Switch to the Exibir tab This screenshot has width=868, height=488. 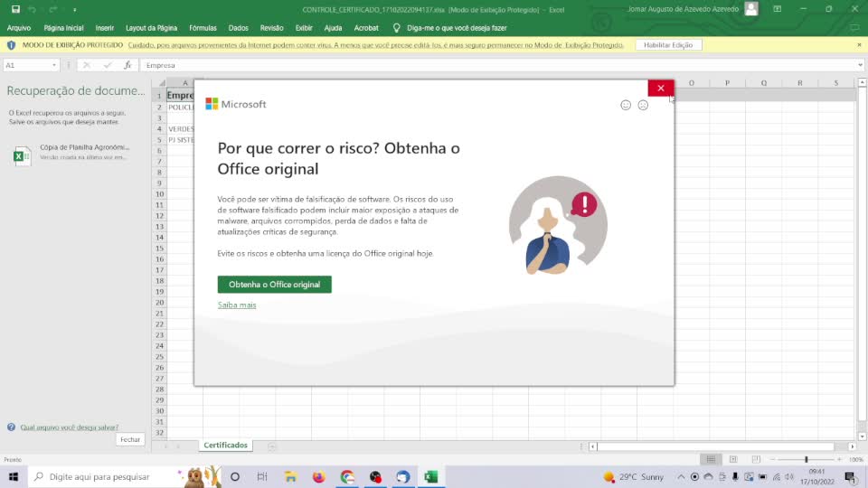click(x=304, y=28)
